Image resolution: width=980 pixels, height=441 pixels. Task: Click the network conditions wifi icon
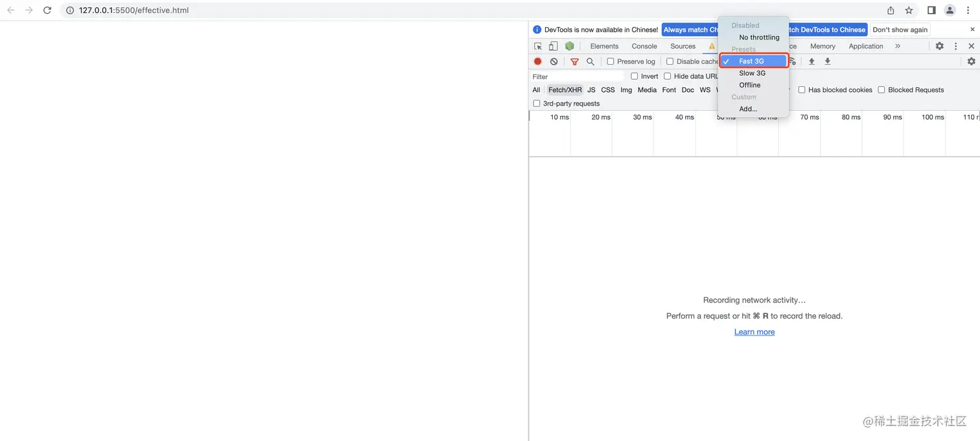(792, 62)
